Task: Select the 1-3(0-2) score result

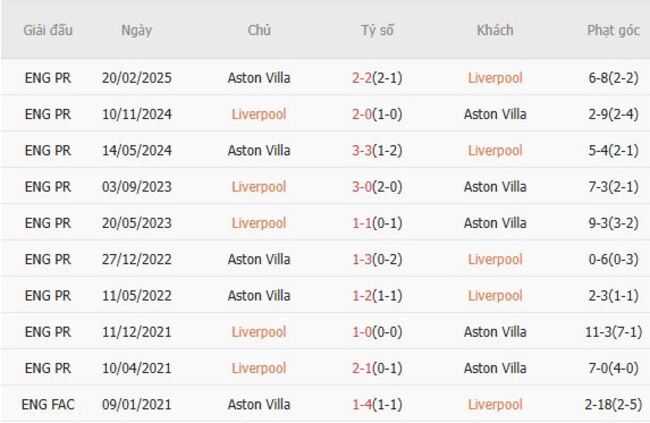Action: point(377,260)
